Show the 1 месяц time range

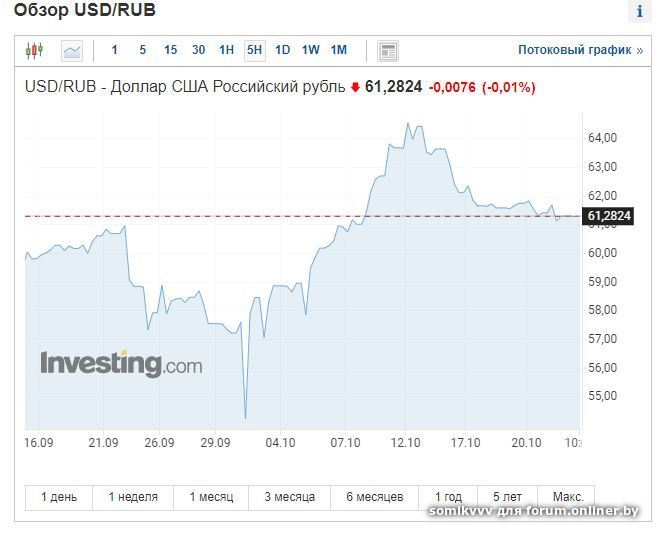(211, 497)
